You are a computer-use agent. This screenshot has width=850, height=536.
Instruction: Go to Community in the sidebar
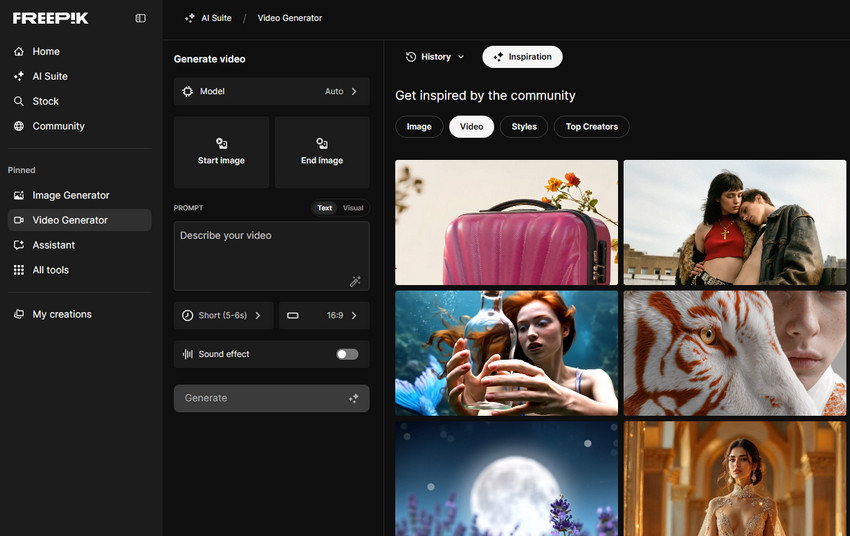click(x=58, y=126)
